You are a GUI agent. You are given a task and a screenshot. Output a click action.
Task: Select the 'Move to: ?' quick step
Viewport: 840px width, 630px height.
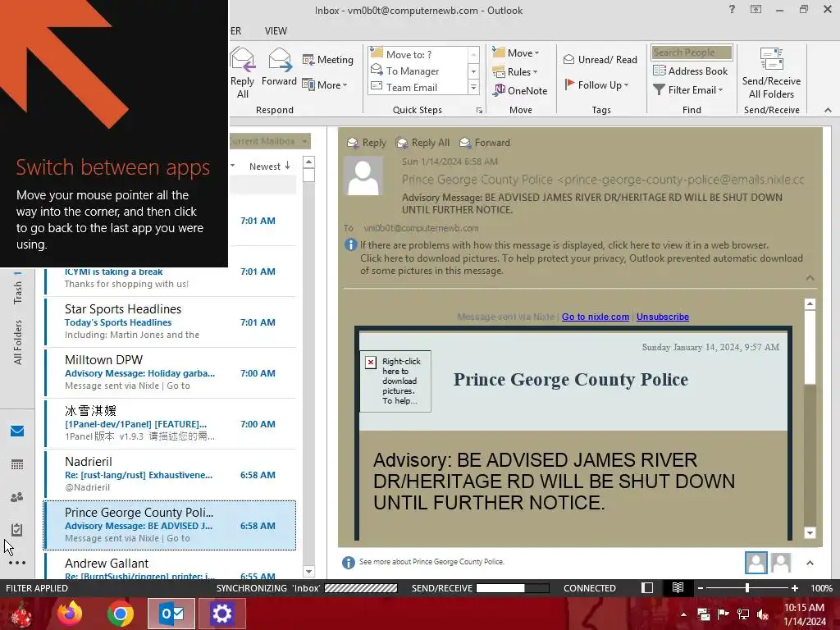[418, 54]
